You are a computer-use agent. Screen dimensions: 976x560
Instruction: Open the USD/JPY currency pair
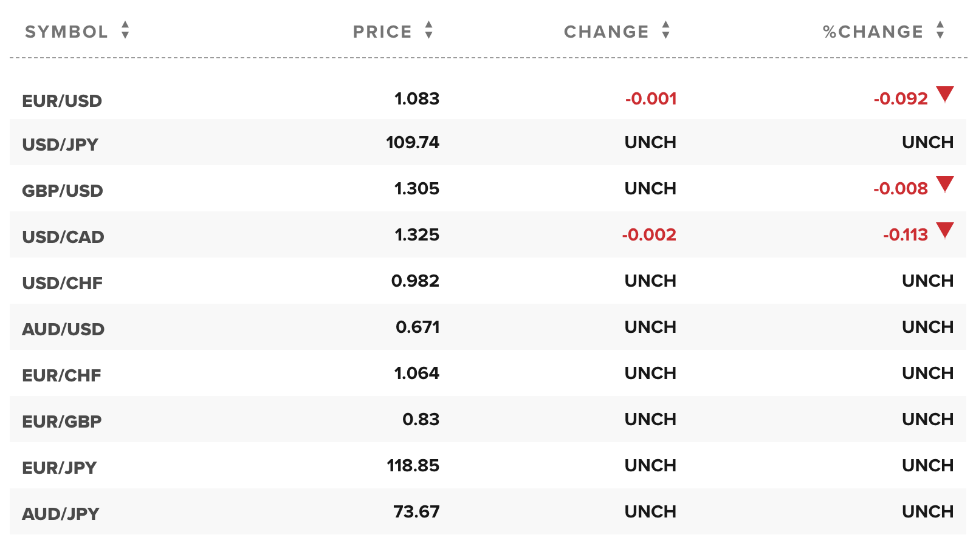(x=60, y=145)
